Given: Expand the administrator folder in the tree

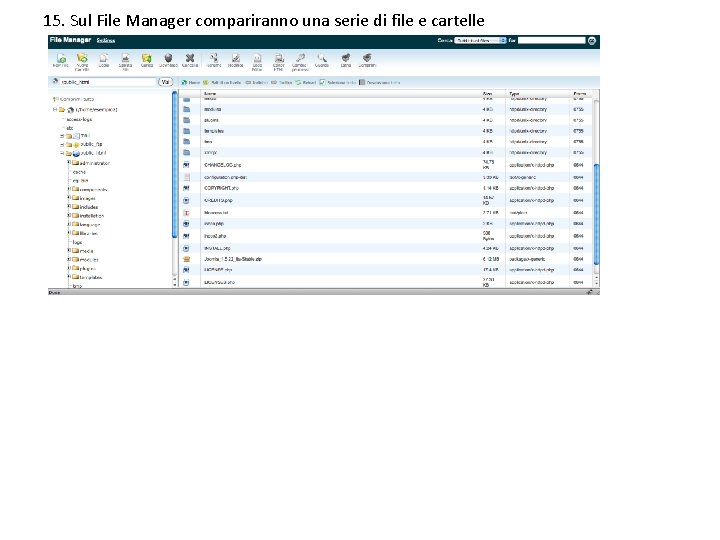Looking at the screenshot, I should point(69,163).
